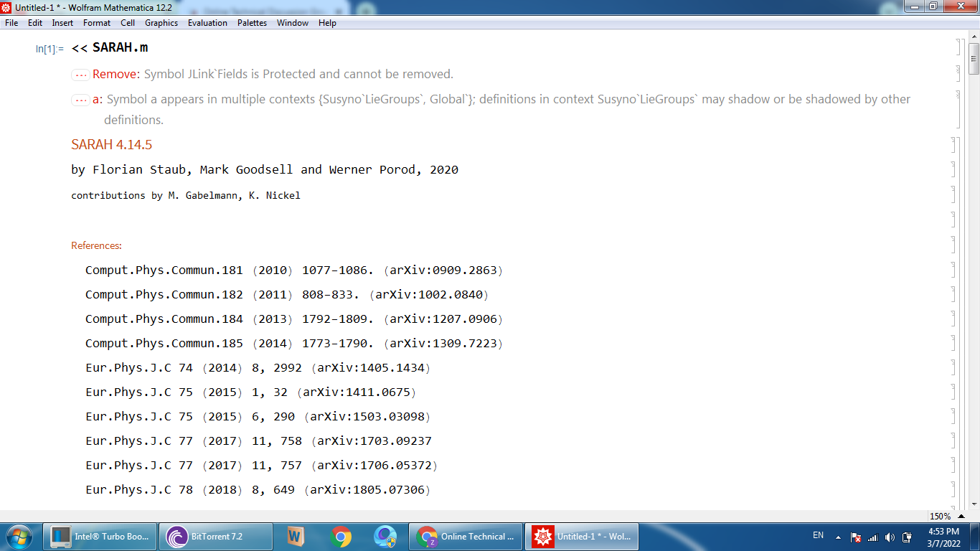Open the Edit menu
The image size is (980, 551).
coord(35,23)
